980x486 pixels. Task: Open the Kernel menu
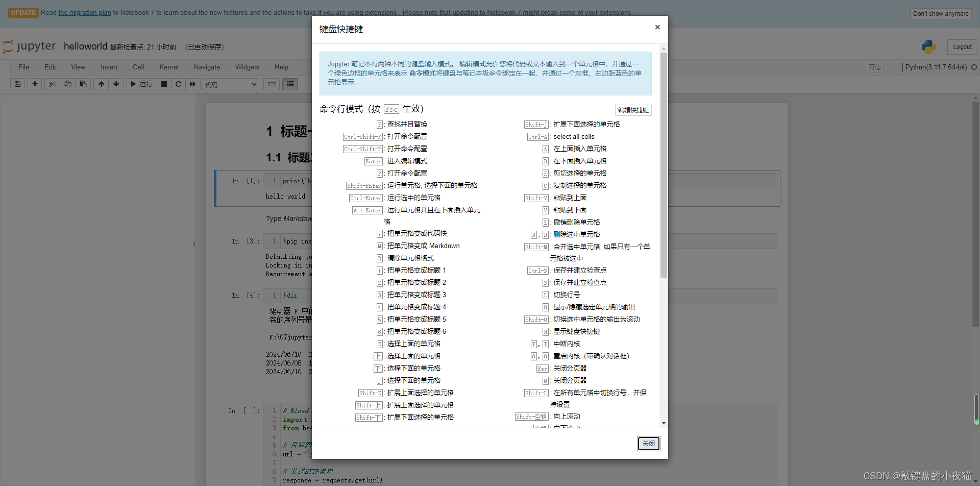(169, 67)
